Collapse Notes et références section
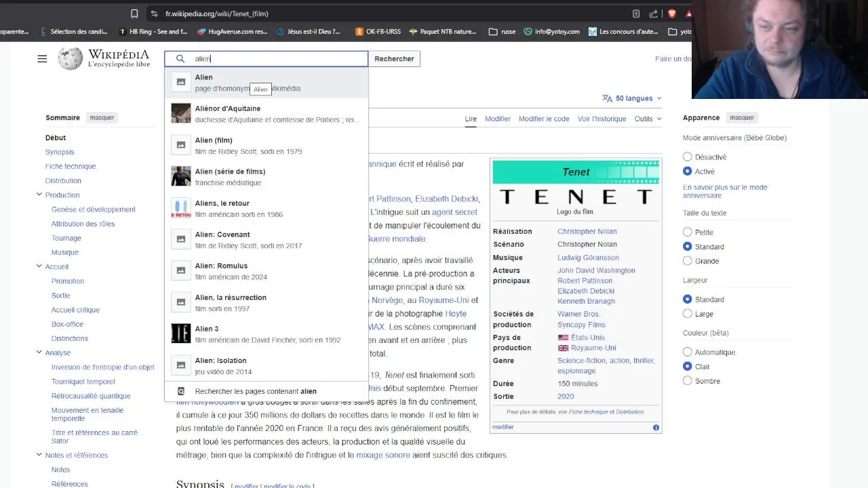Viewport: 868px width, 488px height. (39, 455)
